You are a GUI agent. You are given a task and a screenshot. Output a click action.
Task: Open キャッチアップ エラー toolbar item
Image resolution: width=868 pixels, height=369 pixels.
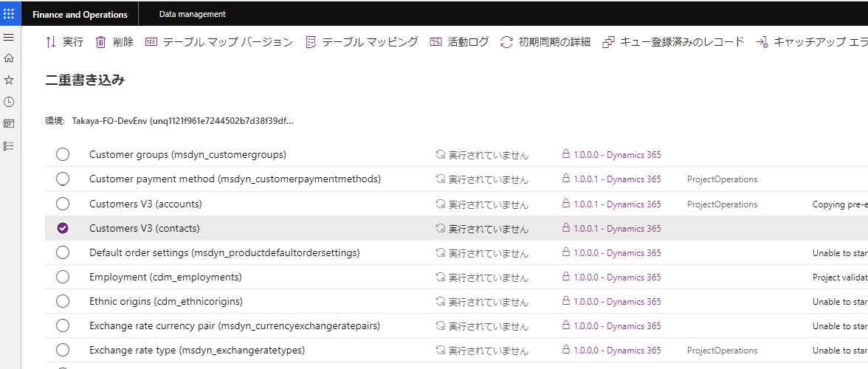click(x=812, y=42)
